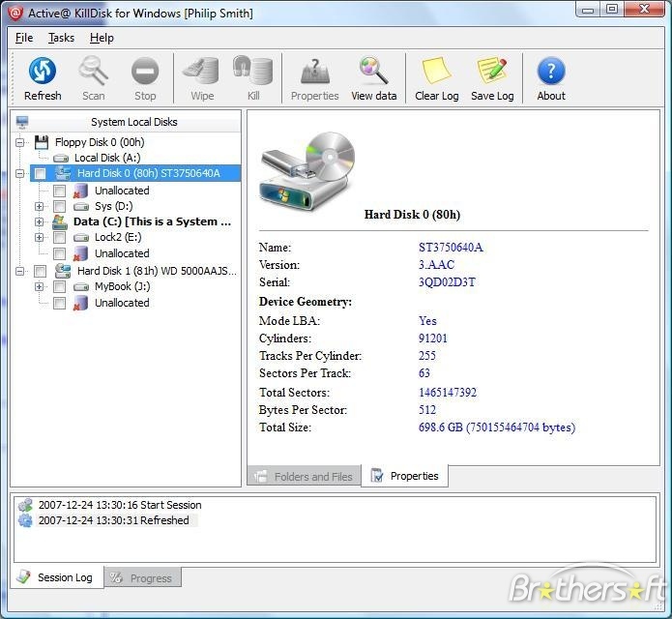Image resolution: width=672 pixels, height=619 pixels.
Task: Expand the Sys (D:) tree node
Action: click(x=39, y=207)
